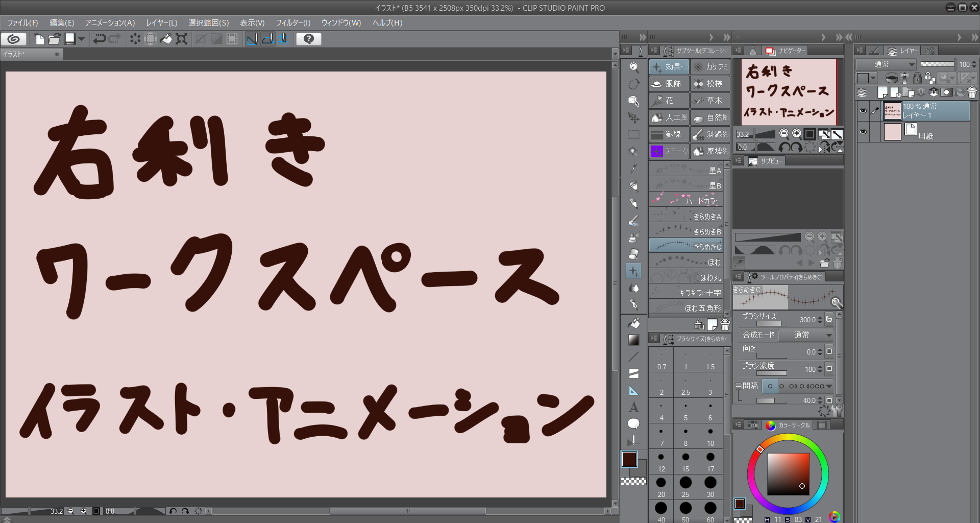Delete layer with trash icon in layer panel
The height and width of the screenshot is (523, 980).
(x=972, y=92)
